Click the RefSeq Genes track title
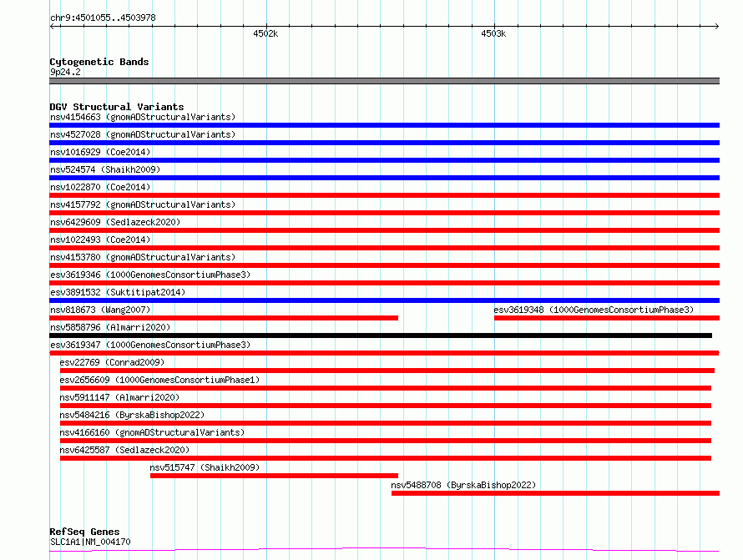 click(84, 532)
